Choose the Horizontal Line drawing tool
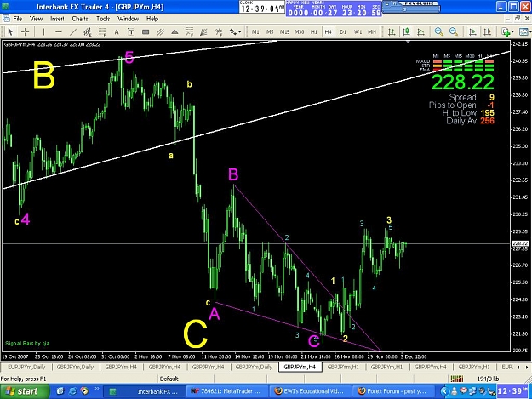 pyautogui.click(x=59, y=31)
